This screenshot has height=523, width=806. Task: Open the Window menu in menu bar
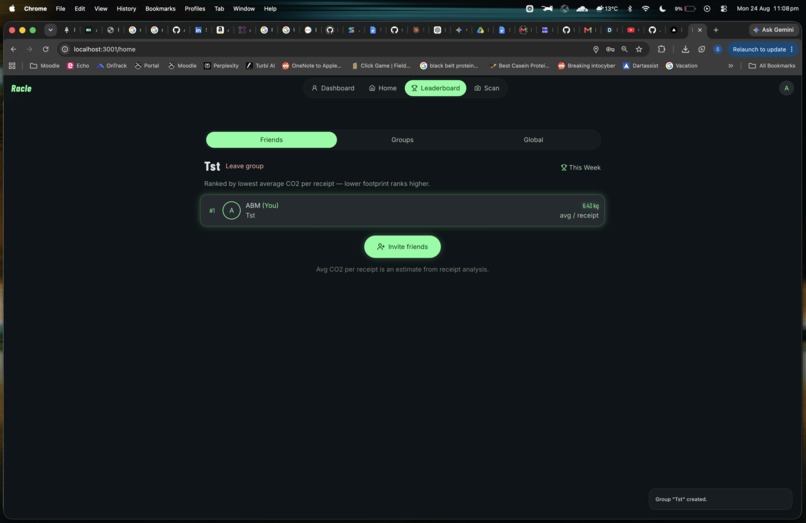click(x=244, y=9)
